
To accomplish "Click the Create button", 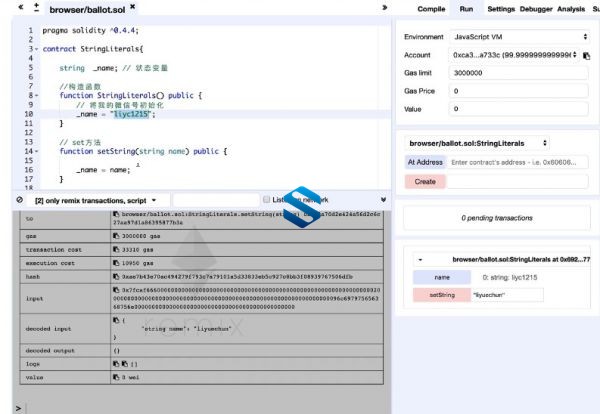I will point(425,181).
